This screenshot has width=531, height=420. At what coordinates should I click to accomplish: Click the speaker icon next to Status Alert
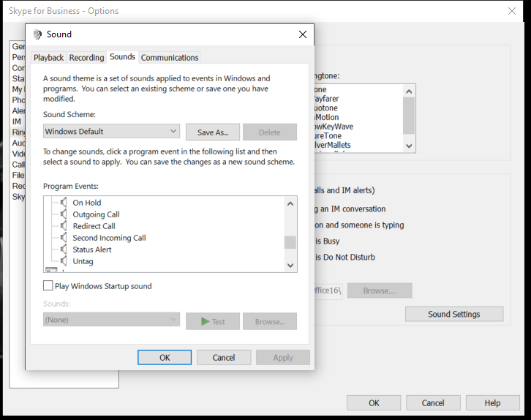point(64,250)
